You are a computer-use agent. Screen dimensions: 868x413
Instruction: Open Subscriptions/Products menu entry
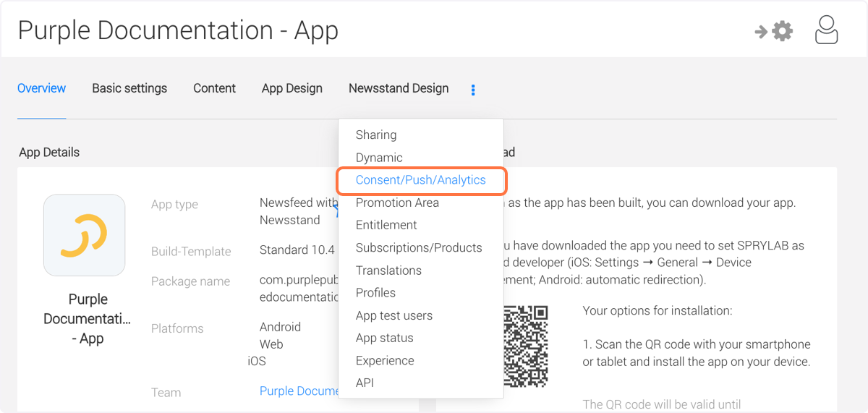coord(419,247)
